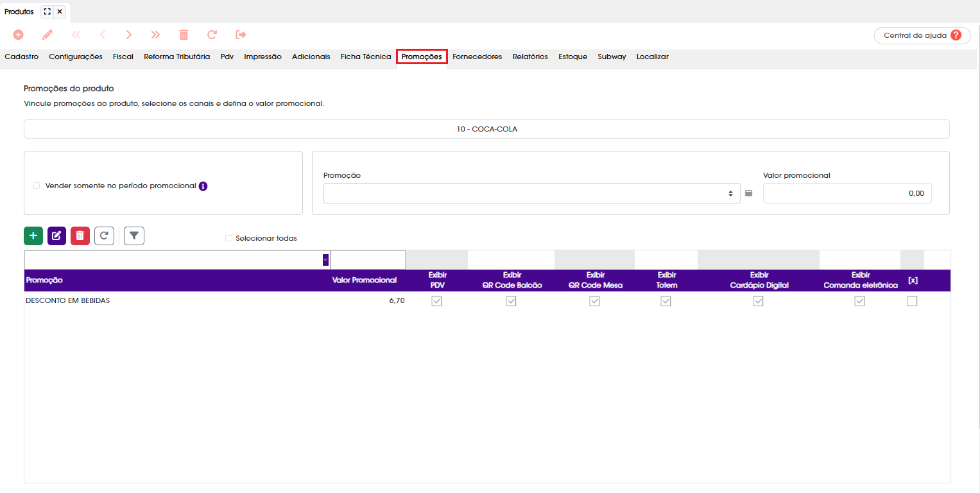Click the grid Valor Promocional filter field
The height and width of the screenshot is (493, 980).
[368, 260]
